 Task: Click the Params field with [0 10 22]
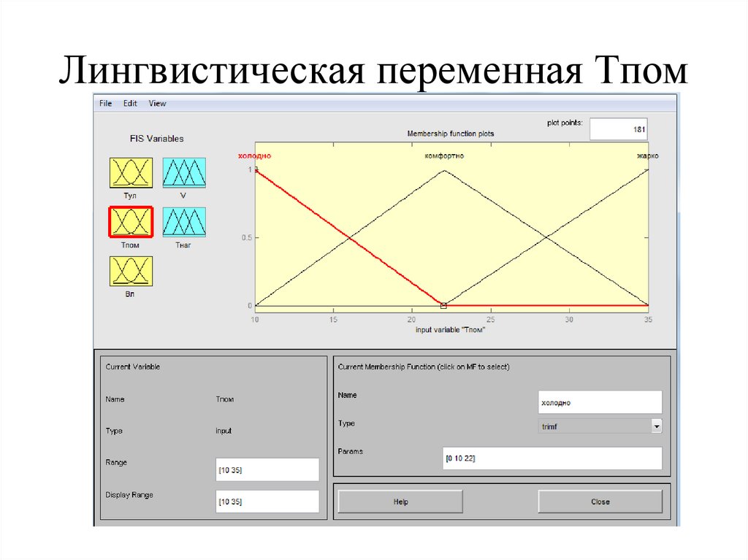552,459
